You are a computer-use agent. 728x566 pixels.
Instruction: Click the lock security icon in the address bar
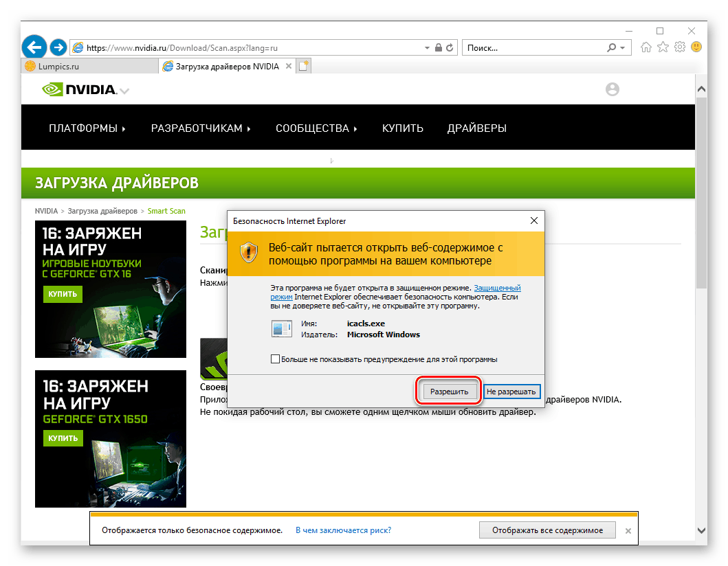439,47
